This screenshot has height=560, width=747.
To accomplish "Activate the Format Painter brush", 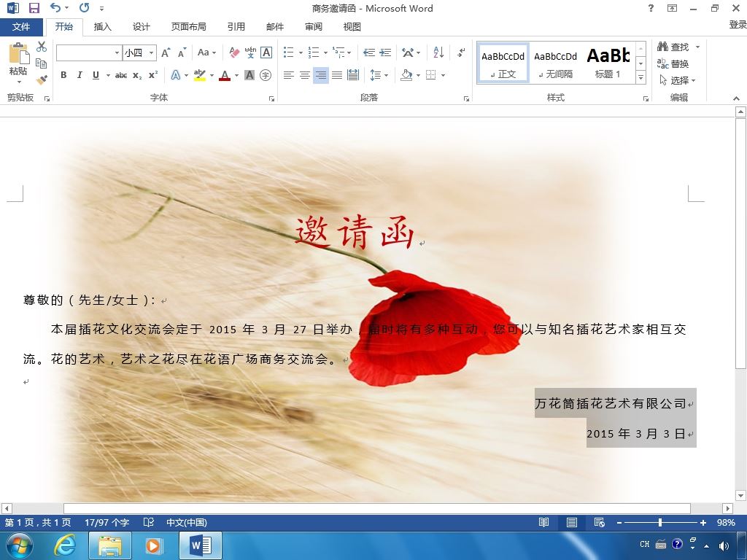I will [x=42, y=79].
